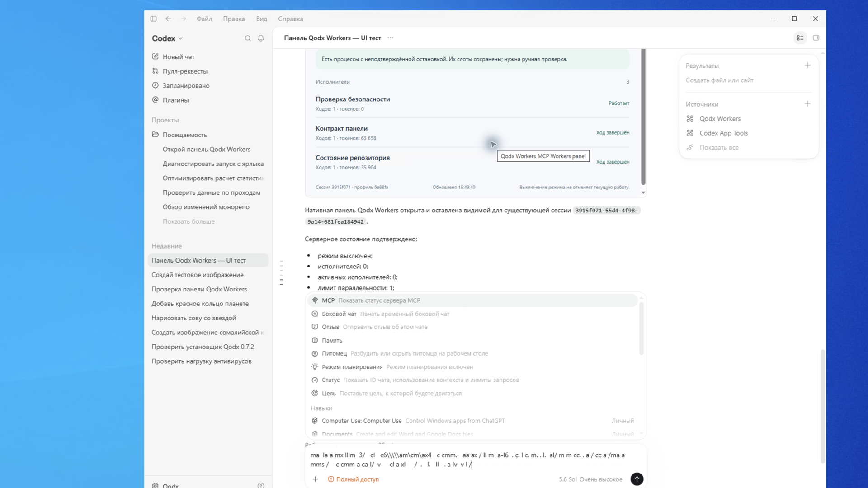
Task: Open the notifications bell
Action: pyautogui.click(x=261, y=38)
